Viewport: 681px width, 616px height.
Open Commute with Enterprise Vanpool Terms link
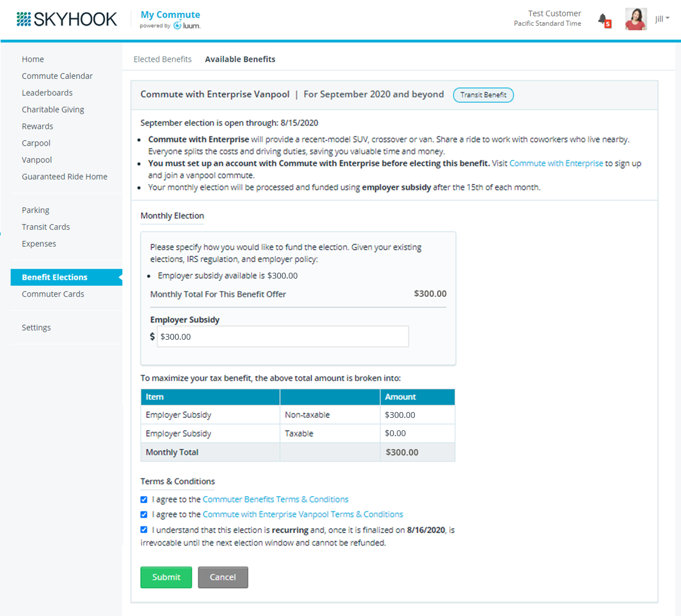[303, 514]
